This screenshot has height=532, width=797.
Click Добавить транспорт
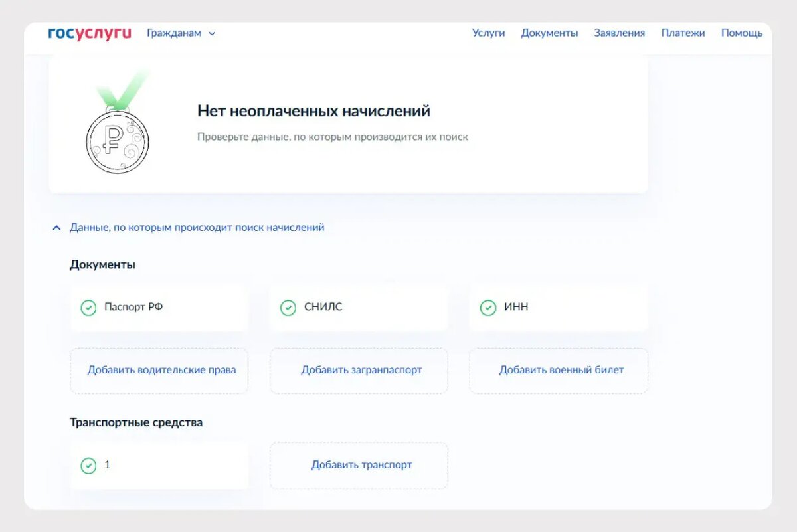click(359, 466)
